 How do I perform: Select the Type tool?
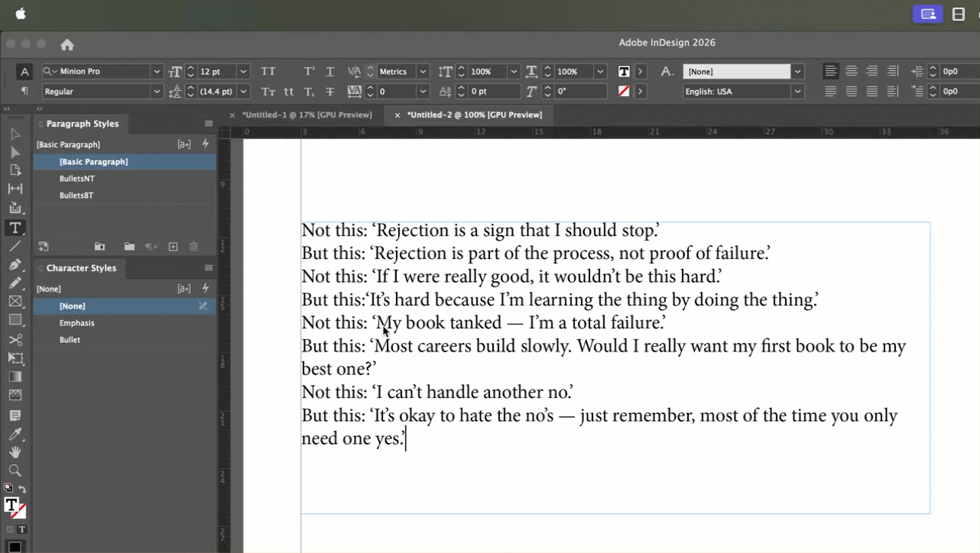[x=15, y=228]
